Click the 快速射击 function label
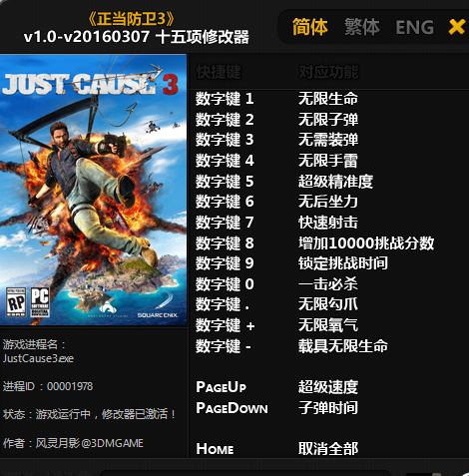 click(328, 223)
